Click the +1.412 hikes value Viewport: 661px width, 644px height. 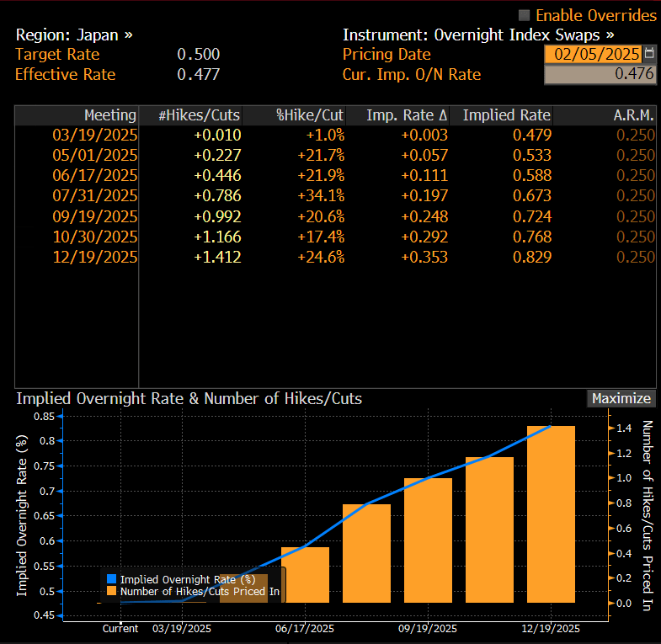217,257
